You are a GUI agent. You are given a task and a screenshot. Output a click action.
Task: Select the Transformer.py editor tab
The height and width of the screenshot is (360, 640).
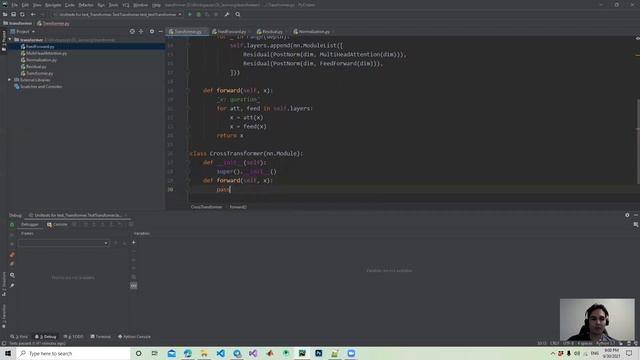click(187, 31)
